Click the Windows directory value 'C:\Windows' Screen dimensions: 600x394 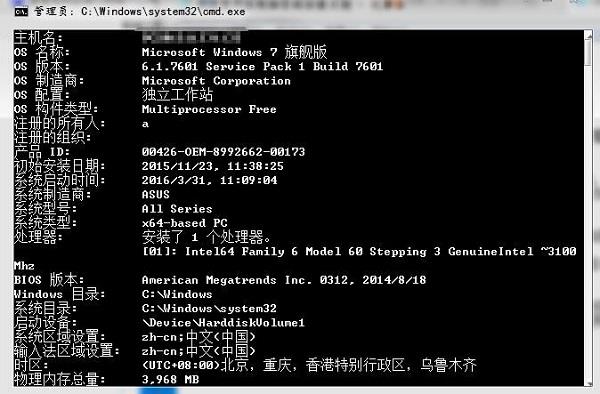(x=177, y=294)
